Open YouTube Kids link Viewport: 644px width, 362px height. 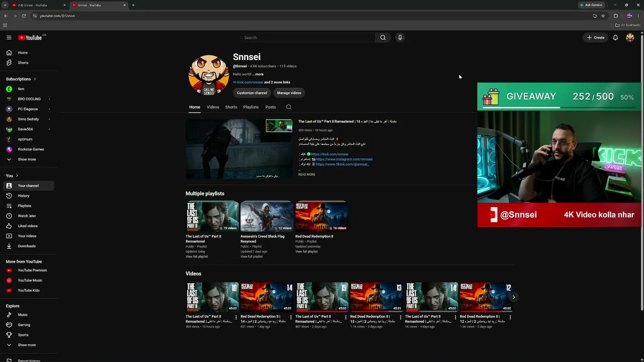point(28,291)
